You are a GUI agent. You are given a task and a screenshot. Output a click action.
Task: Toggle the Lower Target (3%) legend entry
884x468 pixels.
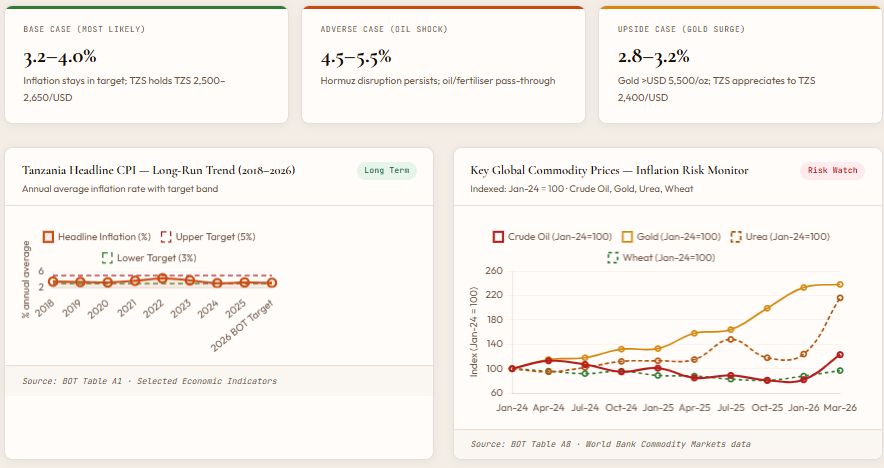tap(149, 258)
